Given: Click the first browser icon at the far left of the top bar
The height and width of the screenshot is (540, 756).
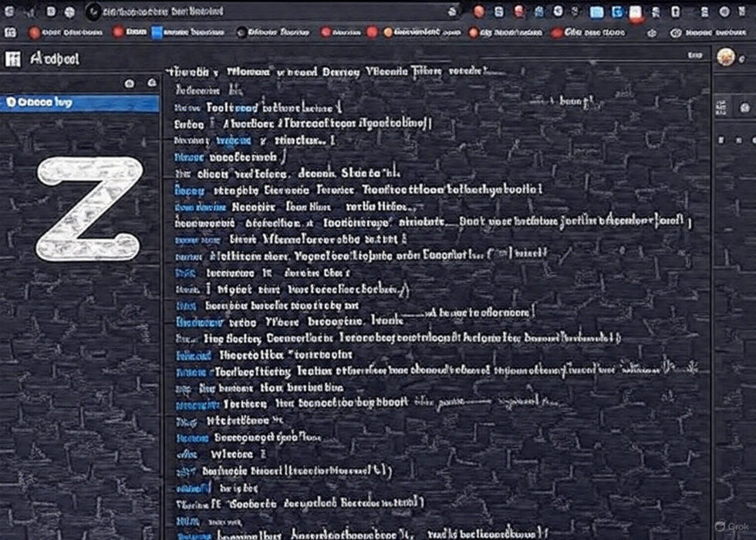Looking at the screenshot, I should 11,12.
